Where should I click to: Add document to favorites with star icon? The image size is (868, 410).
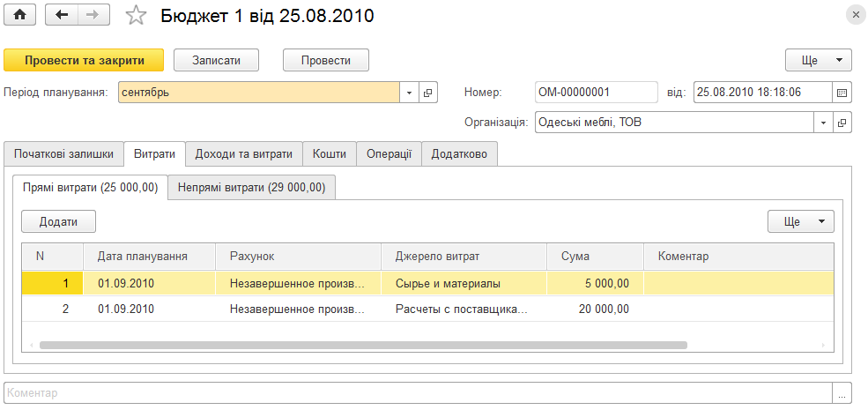[x=136, y=16]
